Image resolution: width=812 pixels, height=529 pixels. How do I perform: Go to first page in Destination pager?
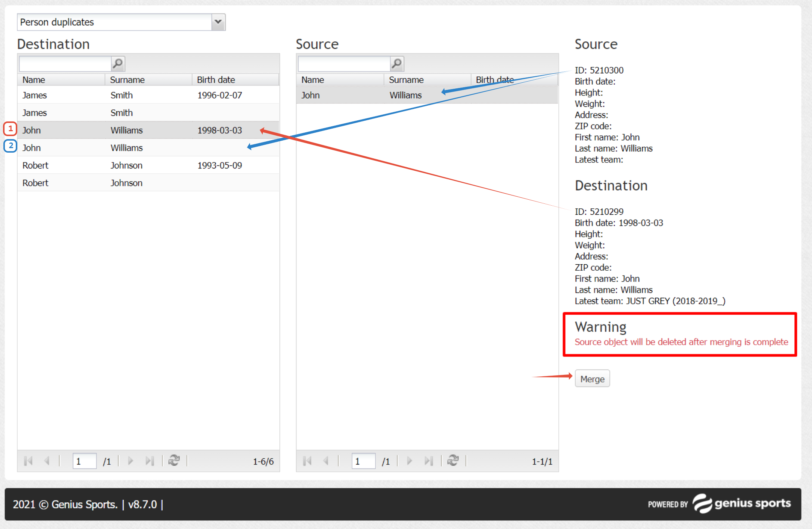28,461
